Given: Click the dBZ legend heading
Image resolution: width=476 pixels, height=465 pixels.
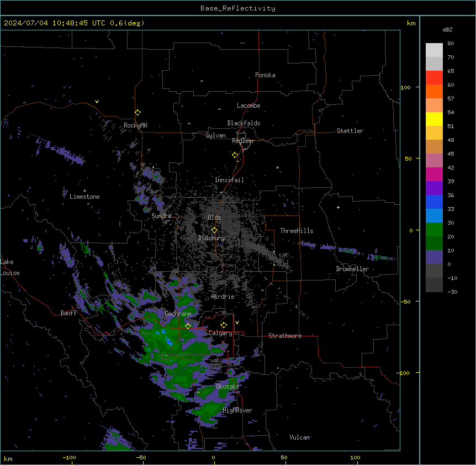Looking at the screenshot, I should 447,30.
